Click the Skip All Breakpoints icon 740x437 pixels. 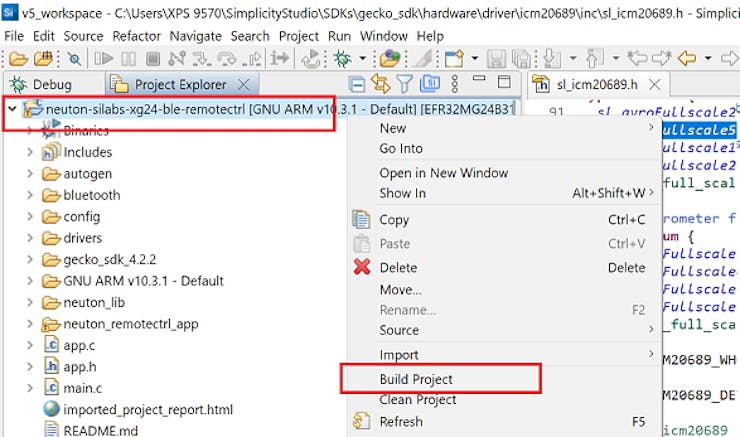click(75, 59)
